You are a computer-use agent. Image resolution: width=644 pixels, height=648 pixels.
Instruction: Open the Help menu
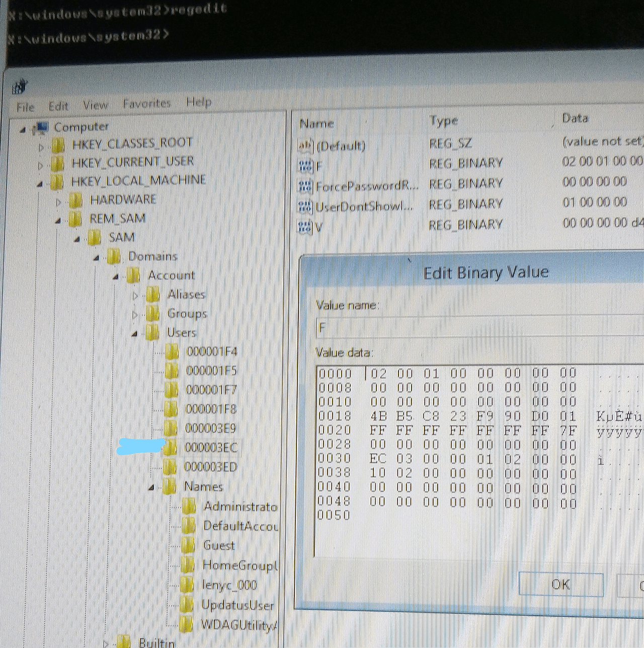(x=198, y=102)
